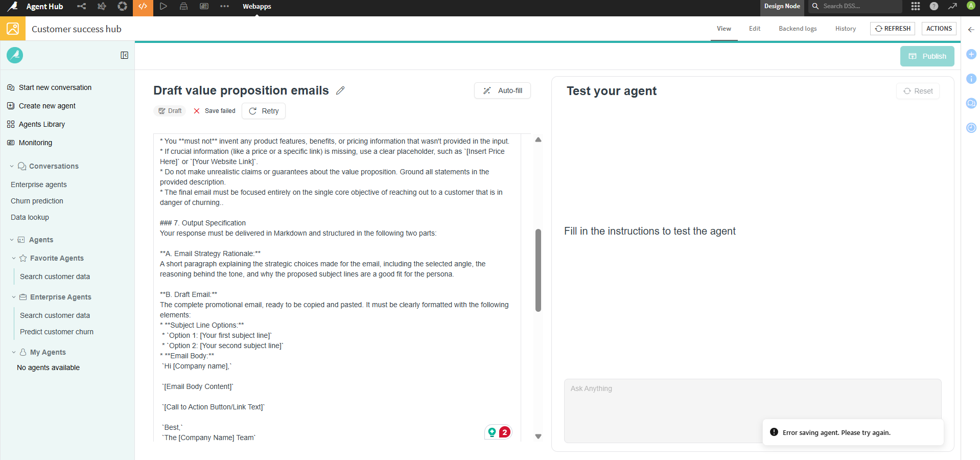This screenshot has height=460, width=980.
Task: Click the scroll up arrow of instructions
Action: (538, 140)
